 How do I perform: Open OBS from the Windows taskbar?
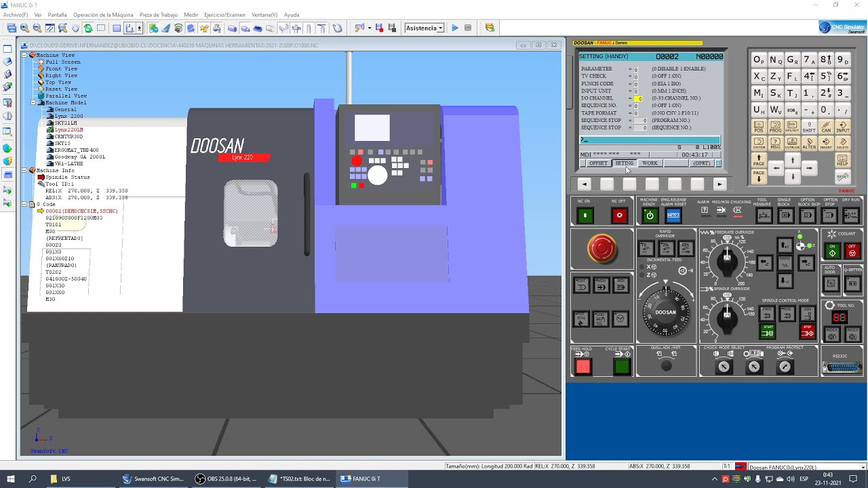pyautogui.click(x=226, y=479)
